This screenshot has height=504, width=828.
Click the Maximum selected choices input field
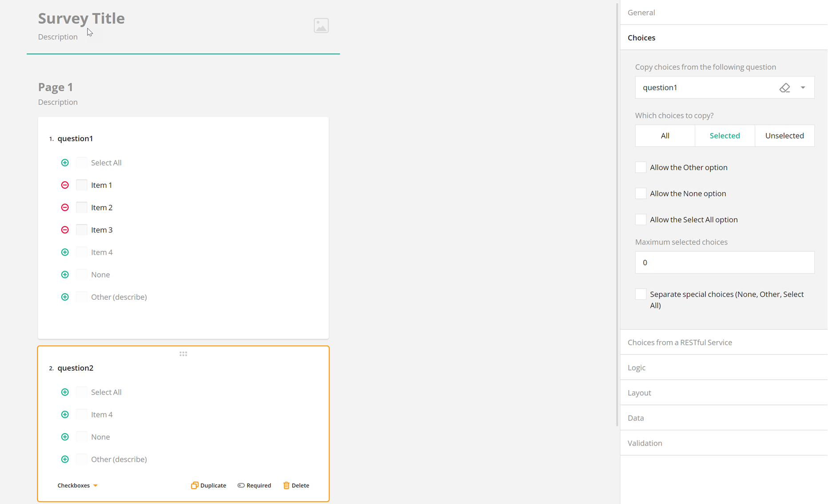(724, 262)
